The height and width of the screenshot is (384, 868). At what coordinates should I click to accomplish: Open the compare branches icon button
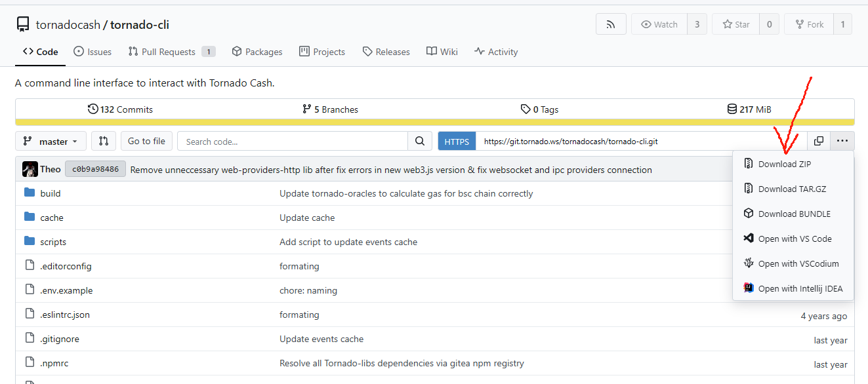[104, 141]
